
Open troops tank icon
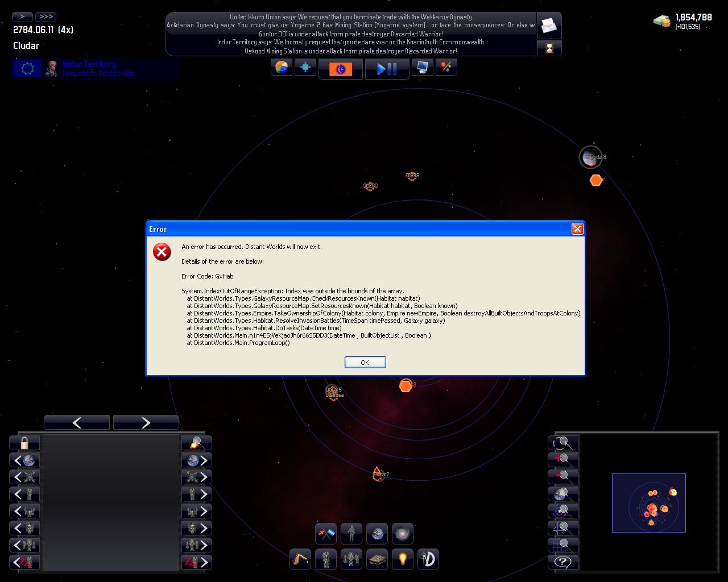point(377,559)
